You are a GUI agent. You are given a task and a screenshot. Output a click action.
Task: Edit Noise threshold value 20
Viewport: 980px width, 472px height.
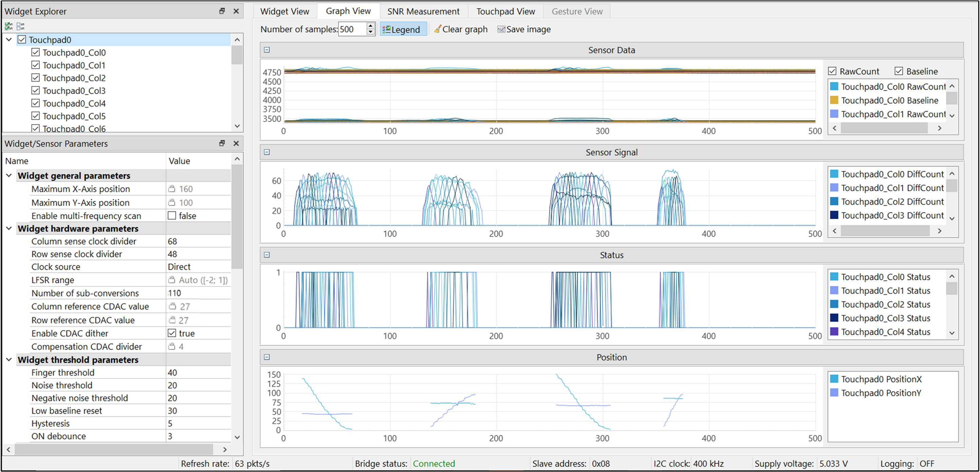[198, 385]
